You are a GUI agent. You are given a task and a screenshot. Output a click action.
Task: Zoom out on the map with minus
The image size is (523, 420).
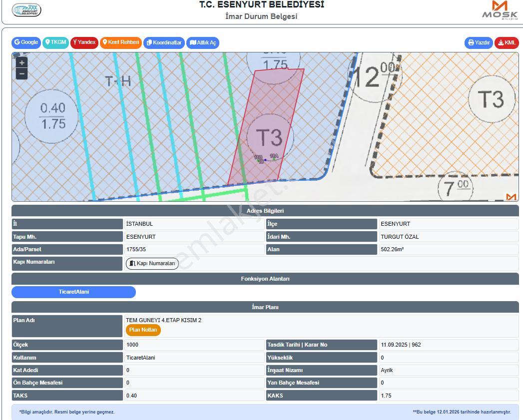point(21,74)
